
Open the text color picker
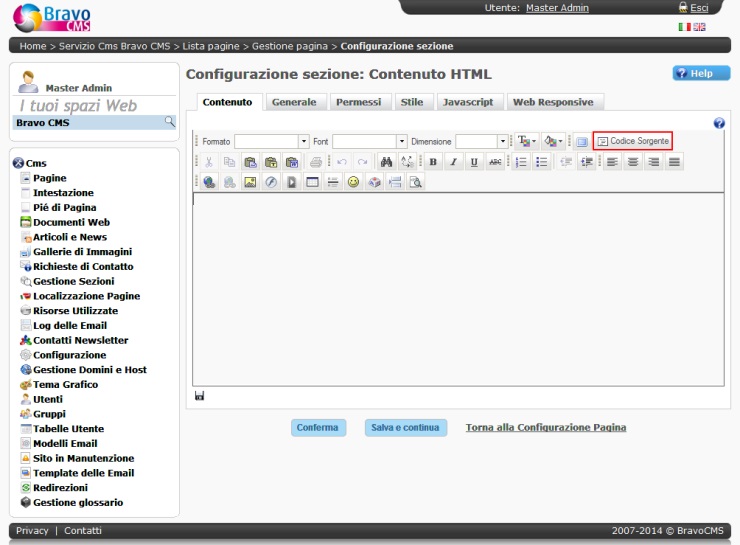tap(526, 142)
